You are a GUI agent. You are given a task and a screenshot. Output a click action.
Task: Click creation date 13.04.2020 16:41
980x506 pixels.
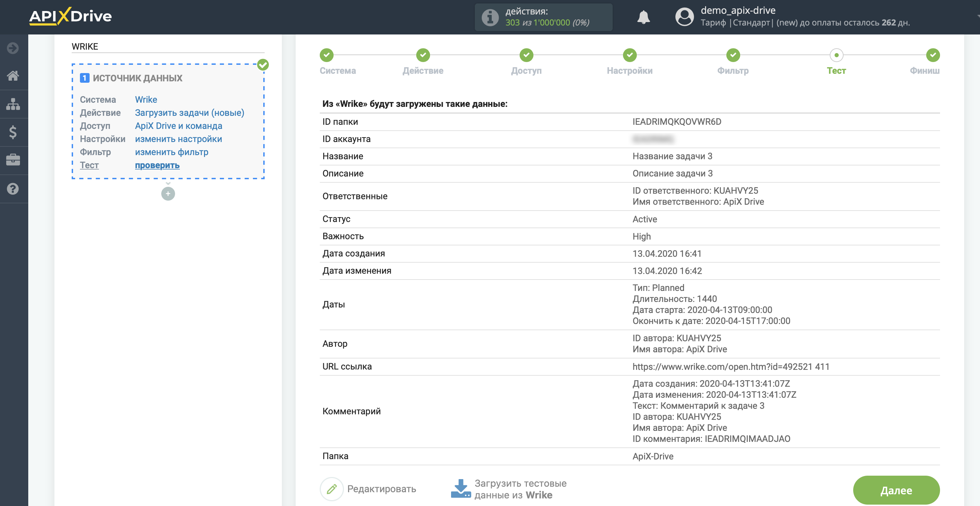pyautogui.click(x=666, y=254)
